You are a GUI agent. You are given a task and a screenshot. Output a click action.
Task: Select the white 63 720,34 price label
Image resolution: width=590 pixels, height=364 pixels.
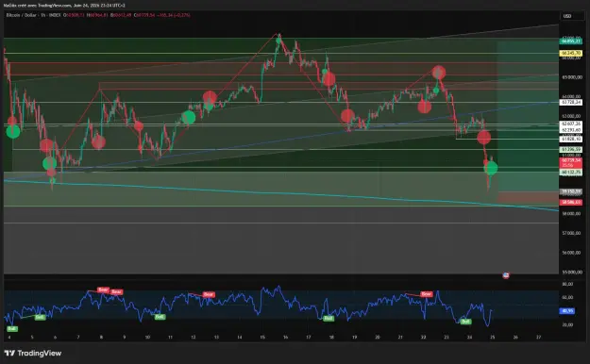point(571,102)
